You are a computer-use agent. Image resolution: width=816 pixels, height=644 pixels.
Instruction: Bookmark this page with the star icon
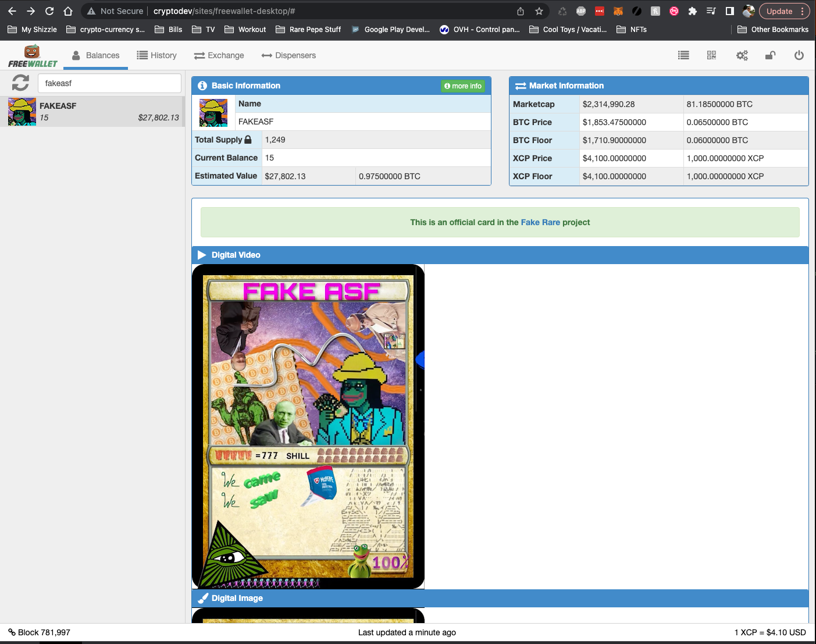click(539, 11)
